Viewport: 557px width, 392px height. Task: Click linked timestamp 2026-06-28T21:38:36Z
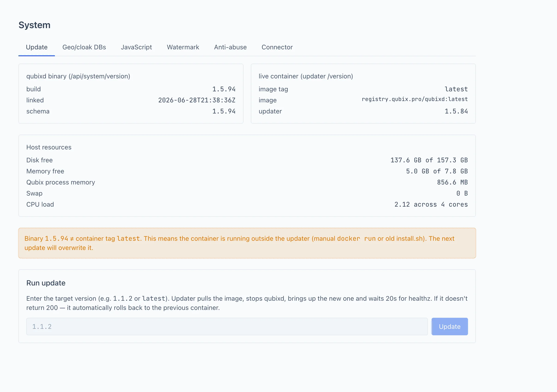point(197,100)
